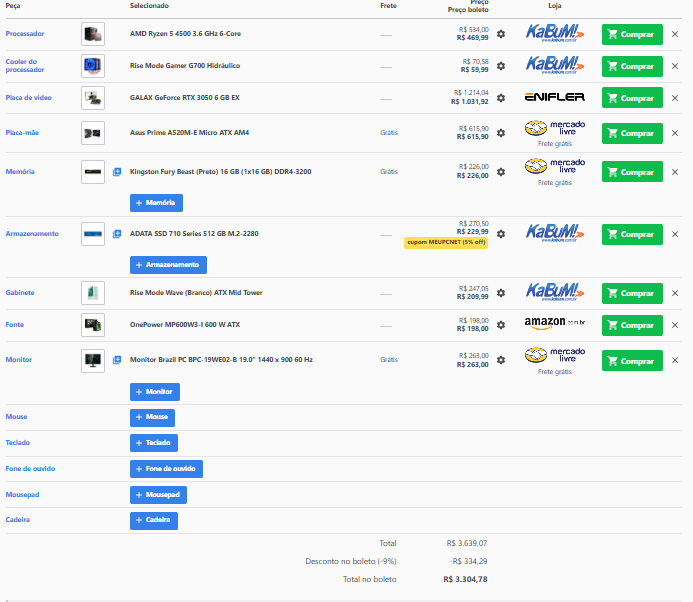Remove the ADATA SSD 710 storage row
The image size is (693, 602).
(x=675, y=234)
